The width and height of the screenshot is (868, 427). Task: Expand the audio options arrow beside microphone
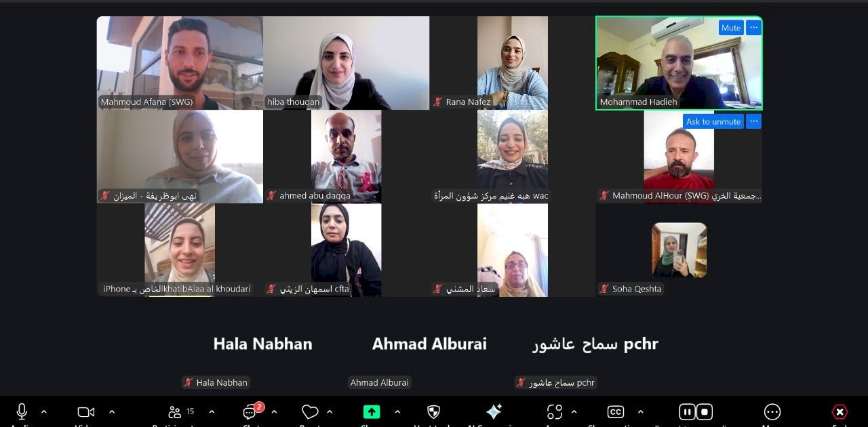click(x=44, y=411)
